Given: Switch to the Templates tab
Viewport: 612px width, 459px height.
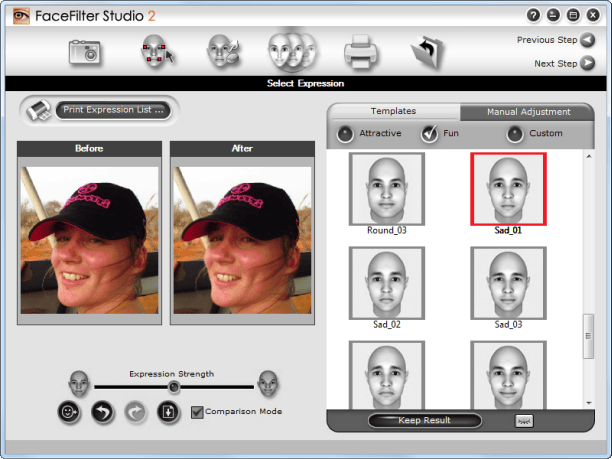Looking at the screenshot, I should point(393,111).
